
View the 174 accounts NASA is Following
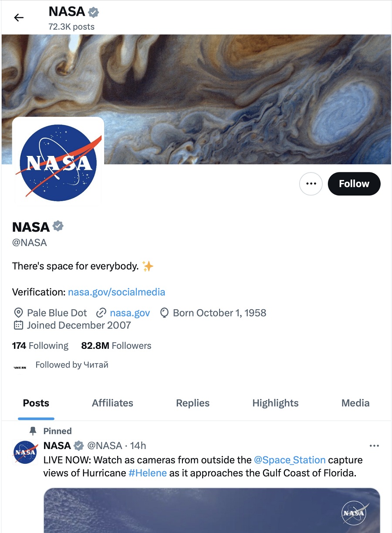point(40,345)
